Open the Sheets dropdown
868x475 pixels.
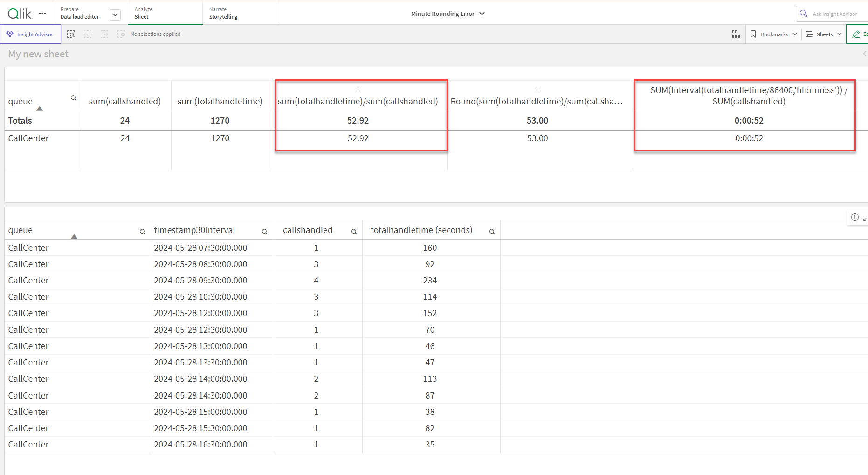(x=824, y=34)
